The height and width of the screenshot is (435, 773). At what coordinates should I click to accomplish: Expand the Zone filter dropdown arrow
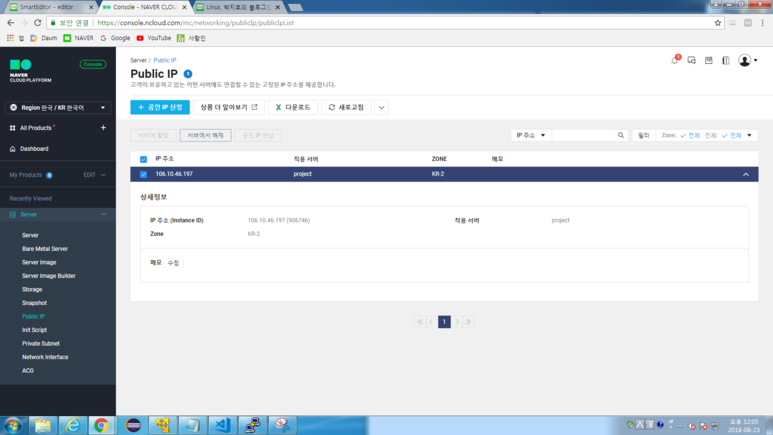(x=749, y=135)
